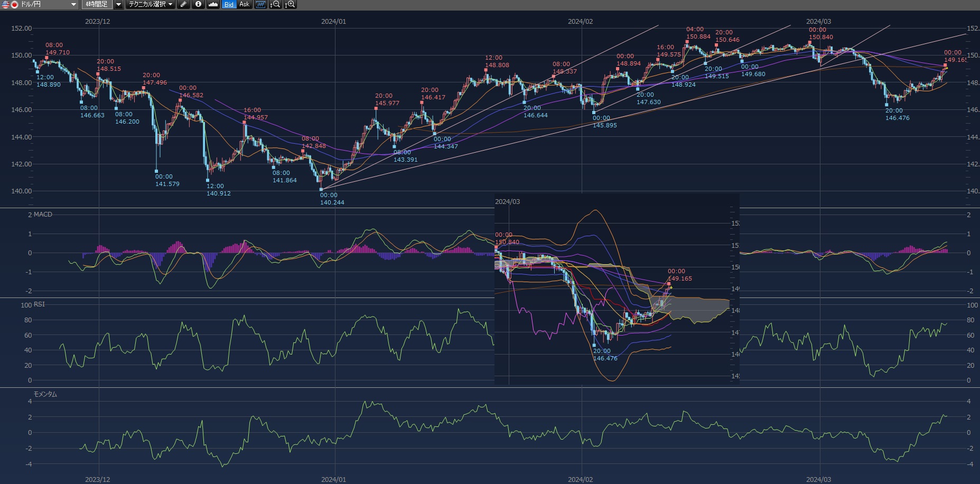Screen dimensions: 980x484
Task: Select the pencil drawing tool
Action: [183, 4]
